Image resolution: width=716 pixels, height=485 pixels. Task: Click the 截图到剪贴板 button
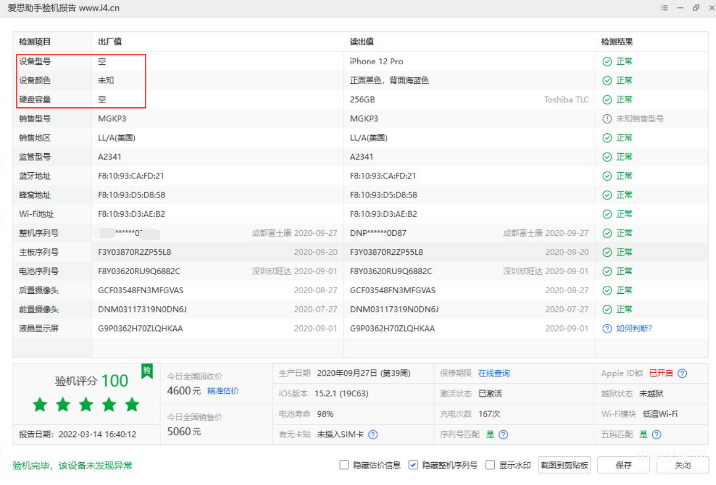pyautogui.click(x=565, y=465)
